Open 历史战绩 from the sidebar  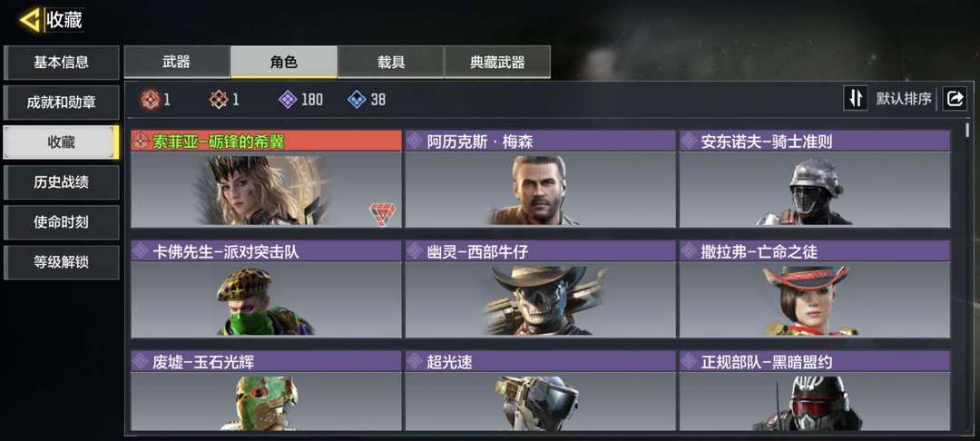[62, 182]
